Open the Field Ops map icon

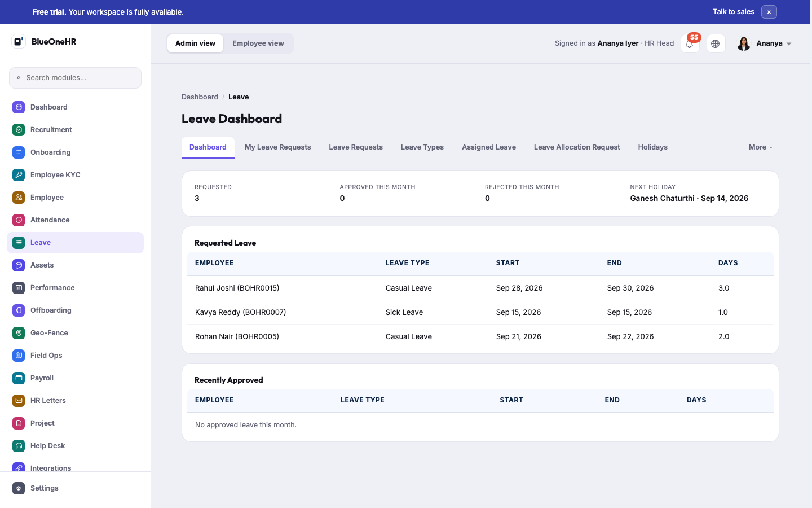(19, 356)
